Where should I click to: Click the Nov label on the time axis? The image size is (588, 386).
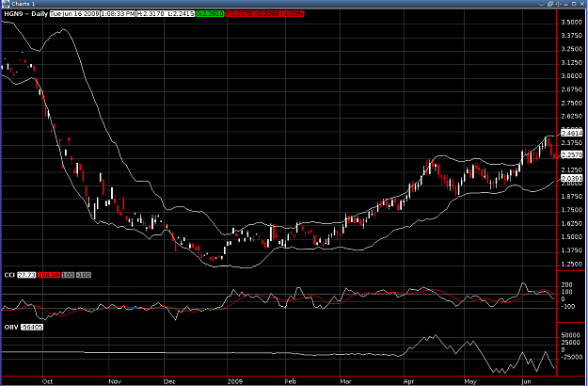(x=115, y=381)
